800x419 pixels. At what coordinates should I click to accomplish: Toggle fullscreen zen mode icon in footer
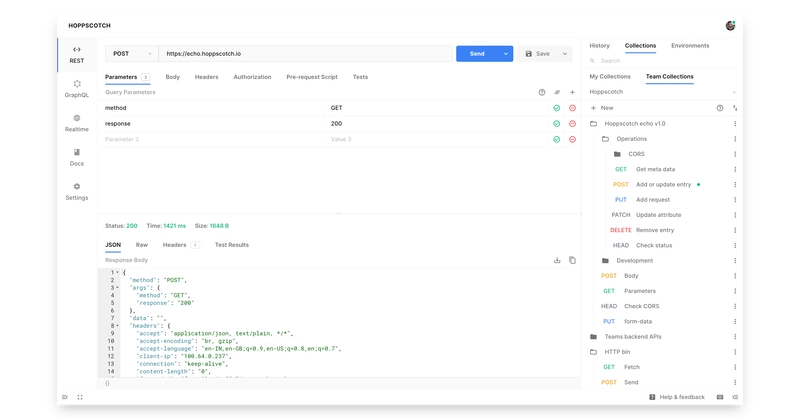[x=80, y=397]
